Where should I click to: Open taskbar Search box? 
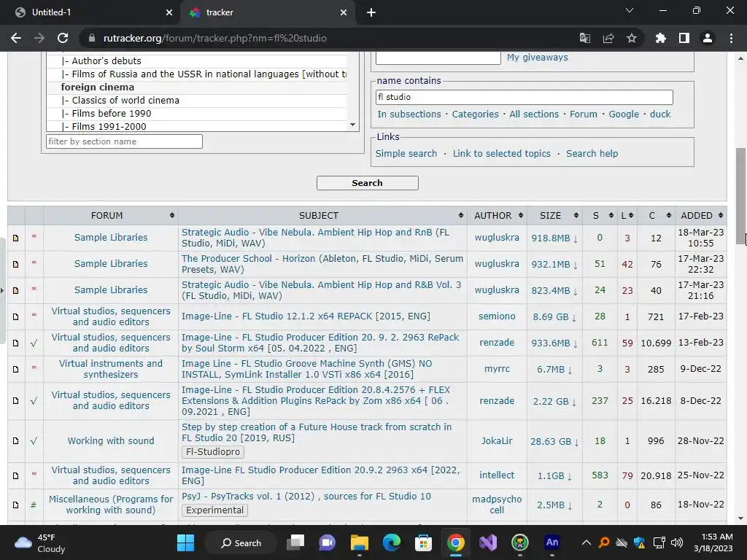(x=241, y=542)
